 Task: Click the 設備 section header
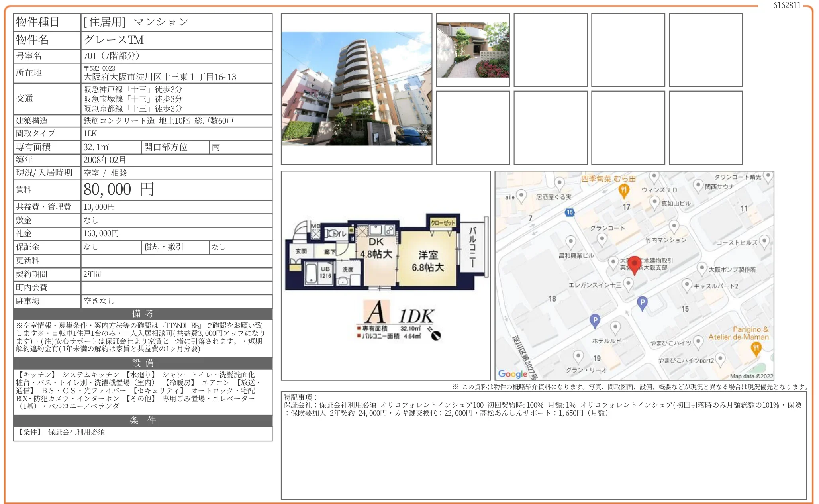tap(143, 363)
